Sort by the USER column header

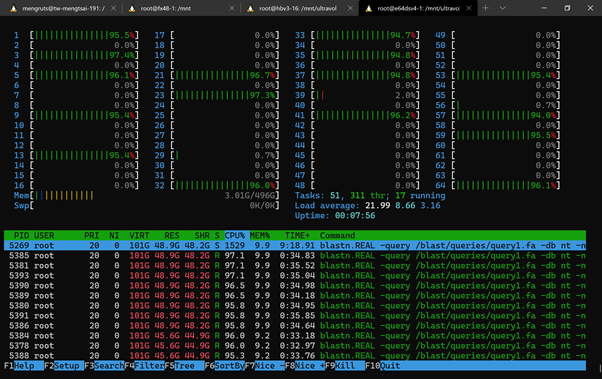coord(44,235)
